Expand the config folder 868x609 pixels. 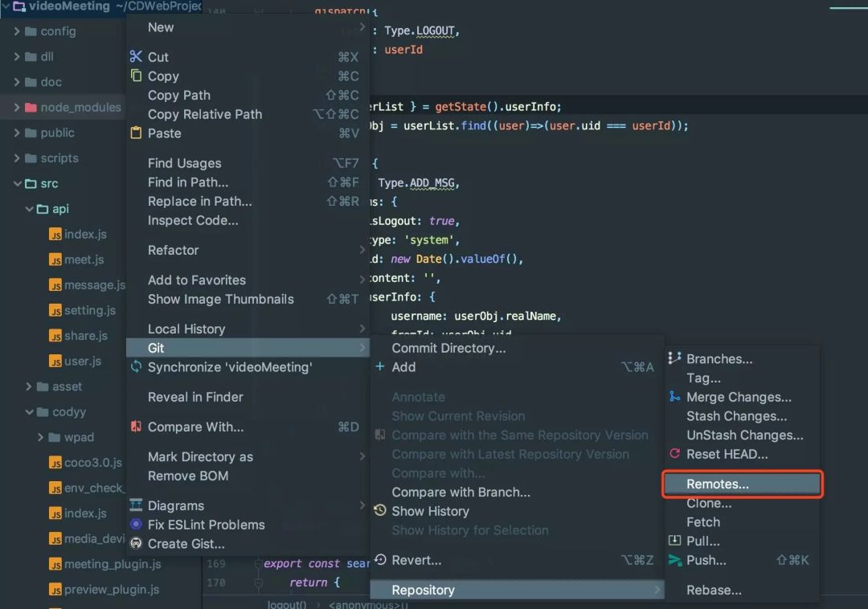click(x=17, y=31)
